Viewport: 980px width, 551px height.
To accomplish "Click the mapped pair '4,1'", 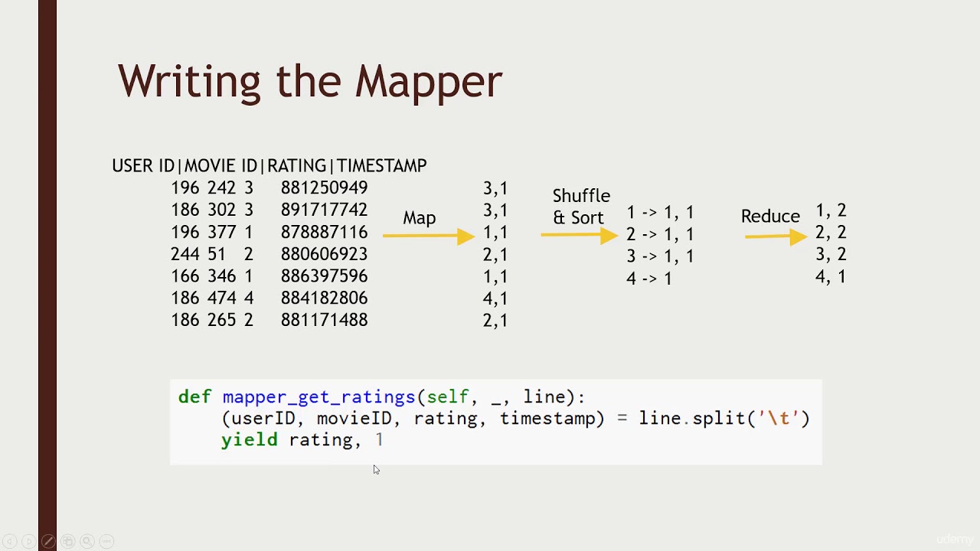I will coord(495,298).
